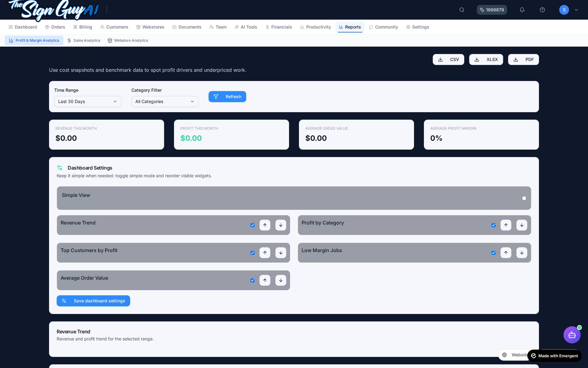Click the credits badge 1999879
The image size is (588, 368).
492,10
